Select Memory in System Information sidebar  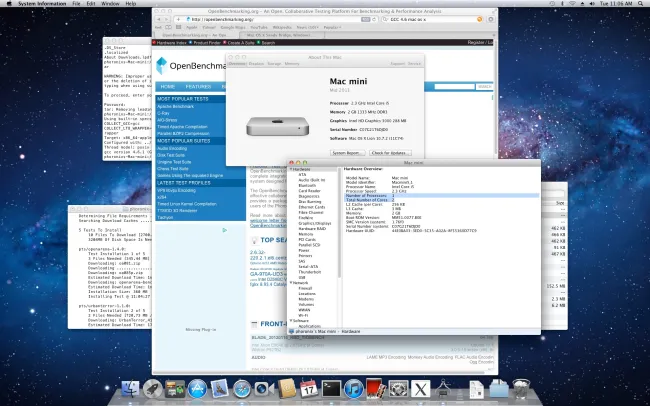pyautogui.click(x=306, y=234)
